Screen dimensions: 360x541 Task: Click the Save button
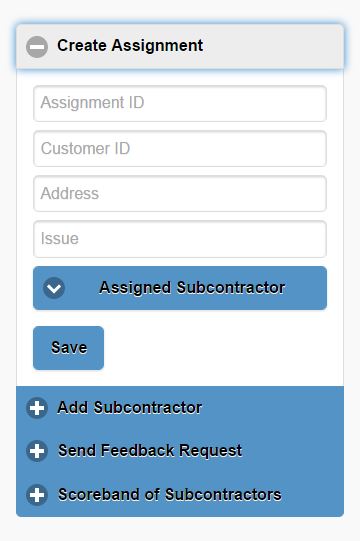68,348
